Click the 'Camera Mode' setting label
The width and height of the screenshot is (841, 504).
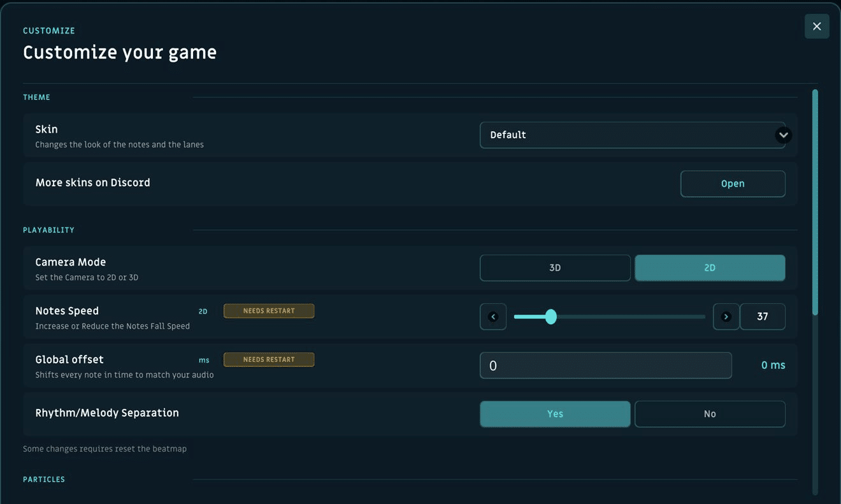coord(71,262)
